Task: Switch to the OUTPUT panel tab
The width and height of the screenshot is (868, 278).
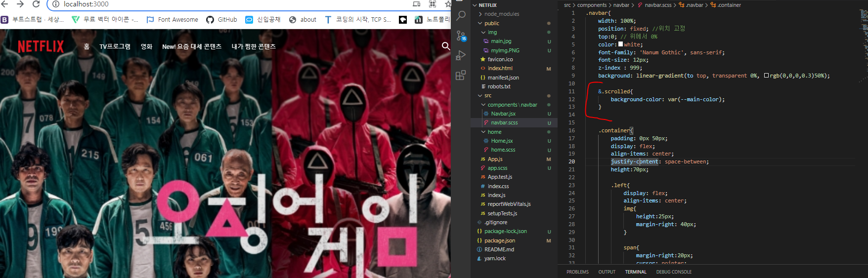Action: 607,272
